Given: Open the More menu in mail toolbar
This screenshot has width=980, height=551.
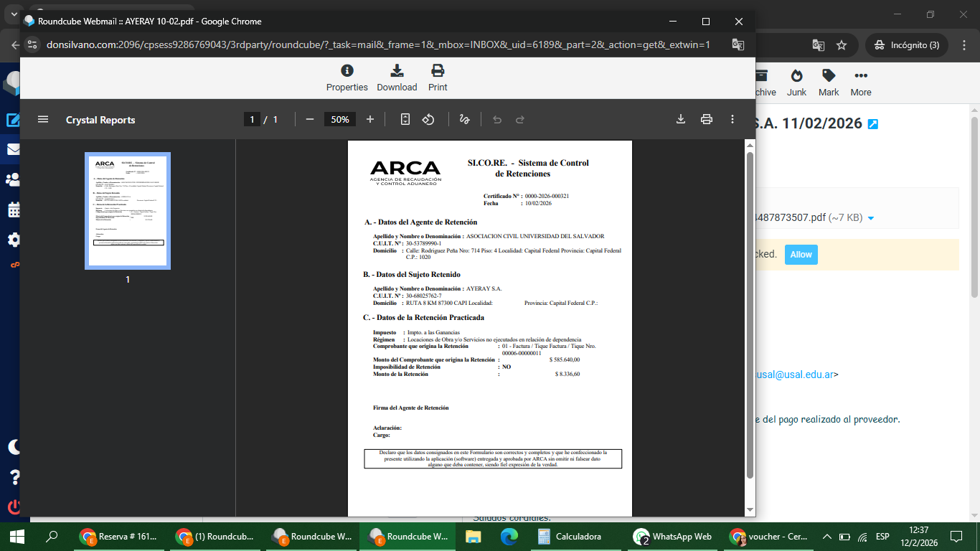Looking at the screenshot, I should click(x=861, y=83).
